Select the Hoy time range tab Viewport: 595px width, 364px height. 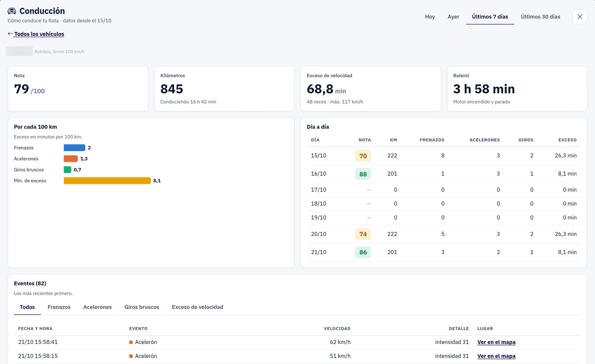(430, 17)
